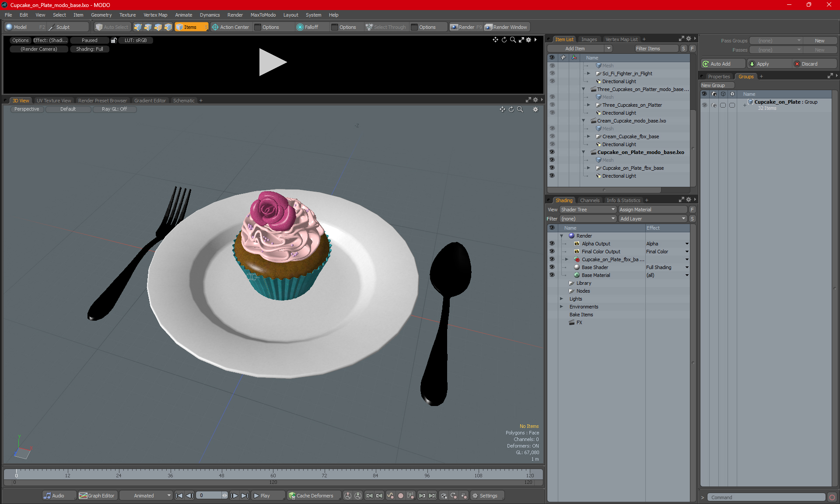Click the record key circle icon

click(x=400, y=496)
